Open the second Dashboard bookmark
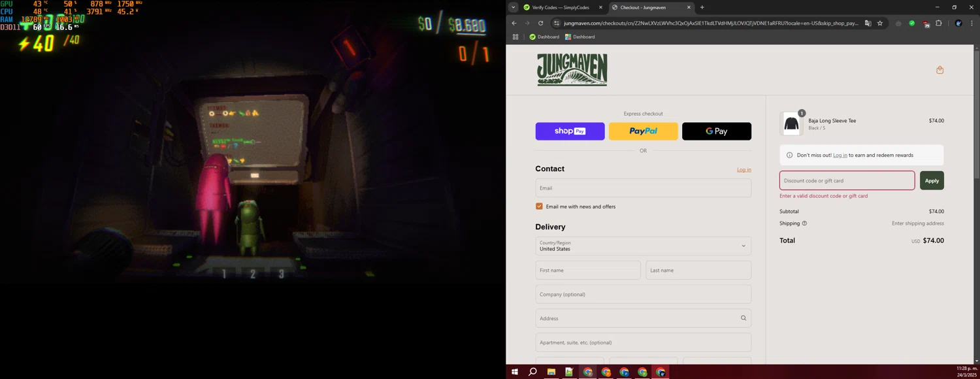The image size is (980, 379). [580, 37]
